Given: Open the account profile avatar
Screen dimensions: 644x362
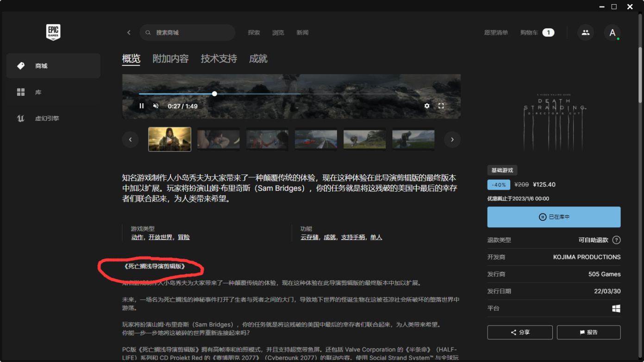Looking at the screenshot, I should pos(612,32).
